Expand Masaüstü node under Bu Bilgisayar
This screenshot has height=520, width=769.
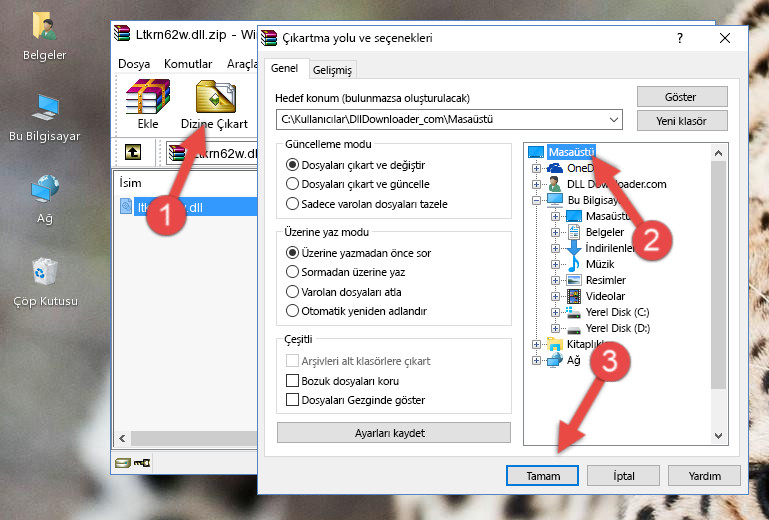tap(555, 216)
